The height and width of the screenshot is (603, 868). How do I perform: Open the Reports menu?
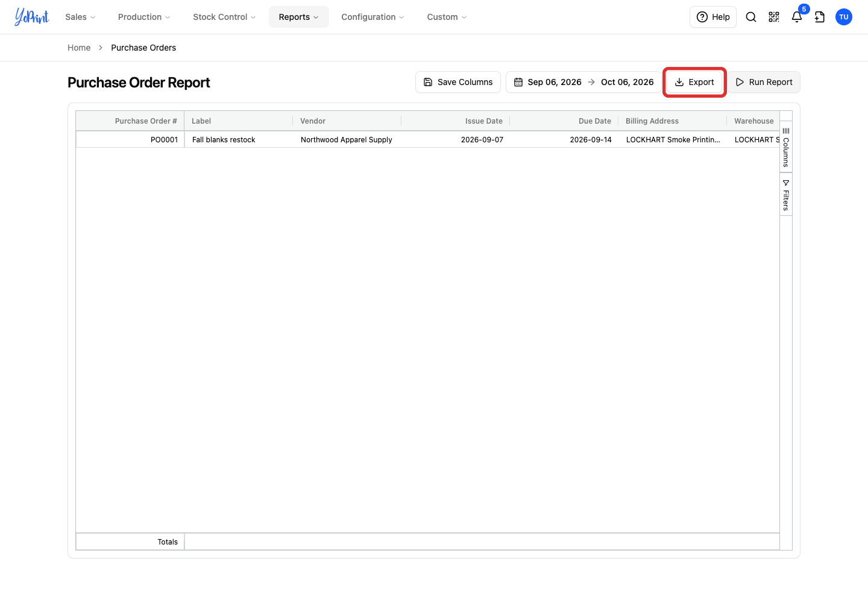299,17
